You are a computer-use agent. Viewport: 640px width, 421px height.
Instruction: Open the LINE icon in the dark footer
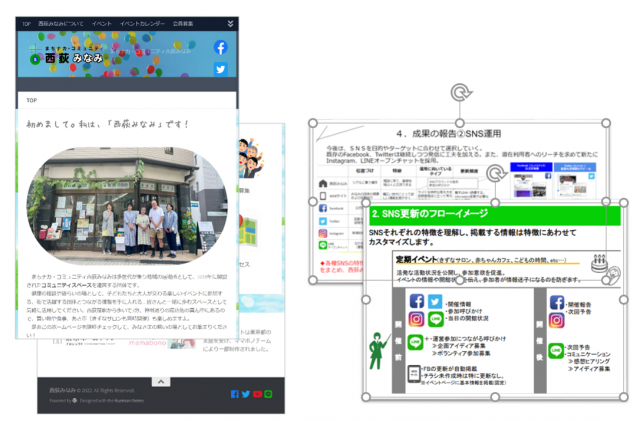click(268, 394)
